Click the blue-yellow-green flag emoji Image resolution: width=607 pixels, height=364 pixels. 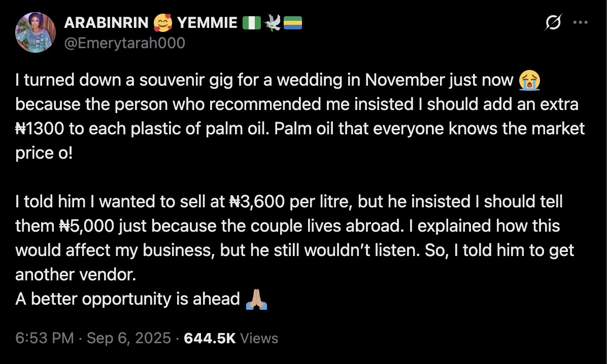[x=292, y=23]
